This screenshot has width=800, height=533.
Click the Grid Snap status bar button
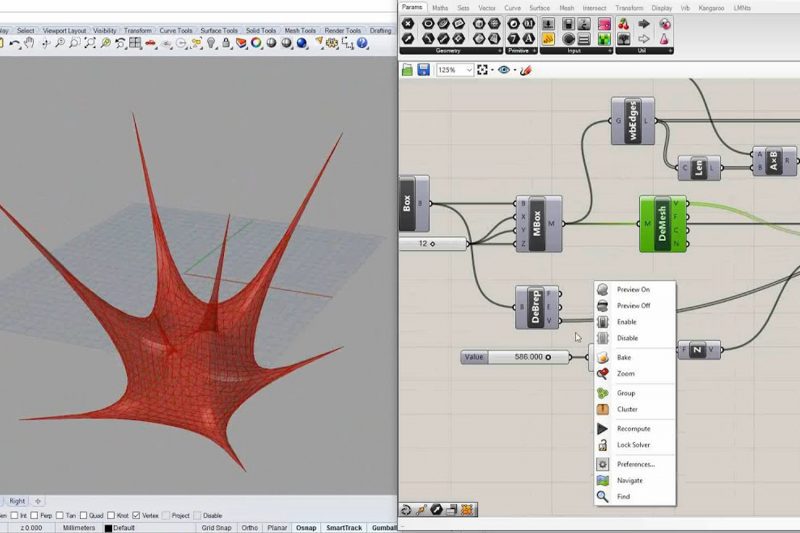(x=215, y=527)
